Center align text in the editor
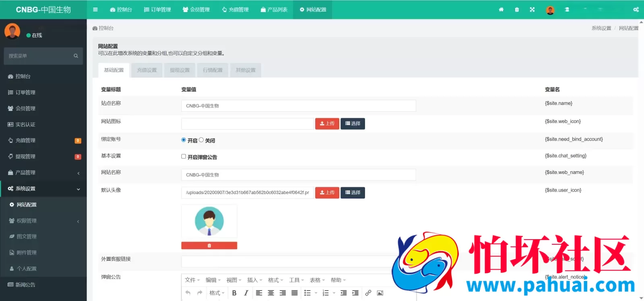Screen dimensions: 644x301 click(x=271, y=293)
